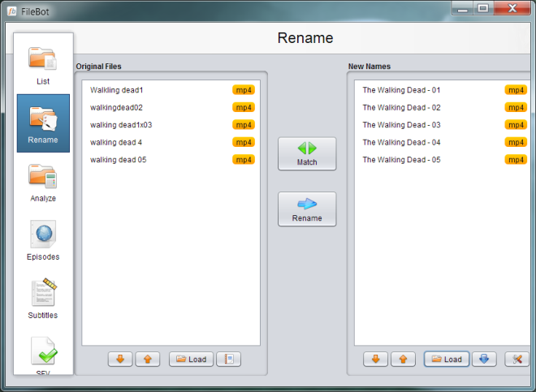Open the Subtitles panel

click(x=43, y=299)
